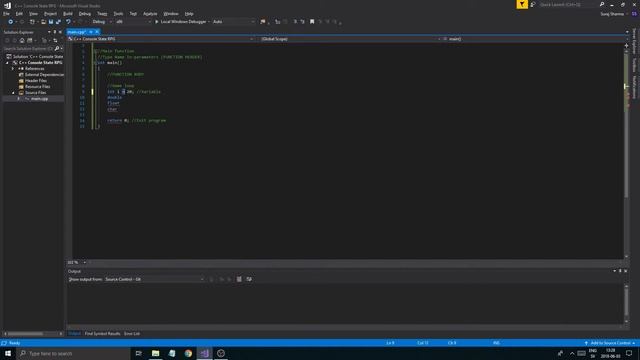Collapse the Source Files folder
The height and width of the screenshot is (360, 640).
[x=13, y=93]
